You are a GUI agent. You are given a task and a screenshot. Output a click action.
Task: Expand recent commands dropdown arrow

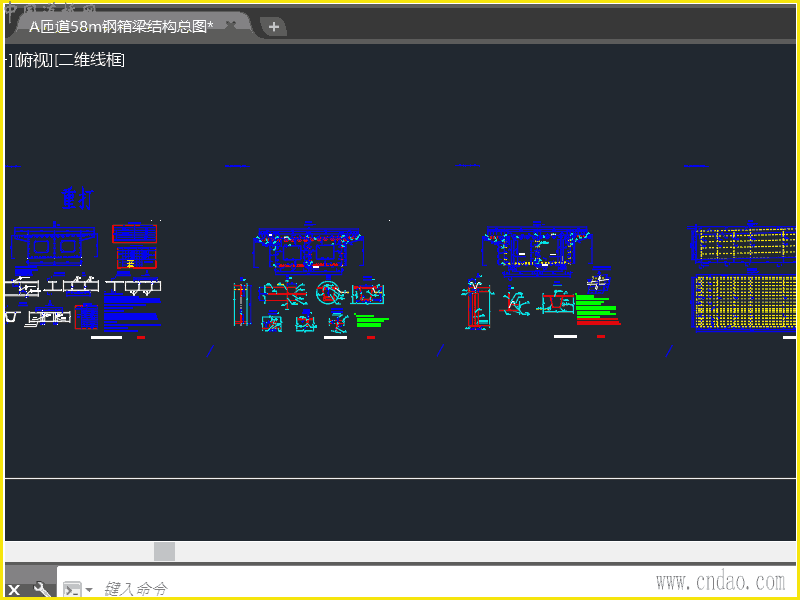tap(89, 590)
